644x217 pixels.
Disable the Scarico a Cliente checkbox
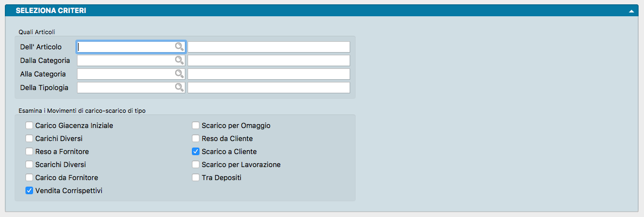196,151
